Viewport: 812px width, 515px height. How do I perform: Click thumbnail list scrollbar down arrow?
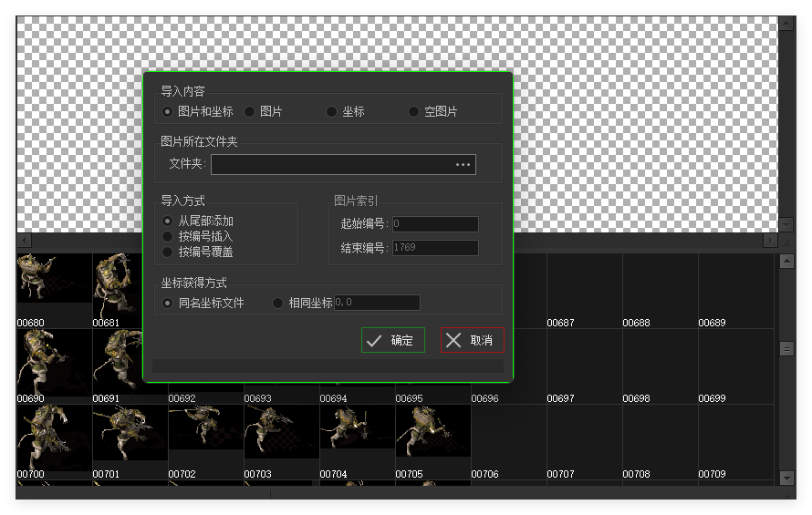(x=786, y=478)
